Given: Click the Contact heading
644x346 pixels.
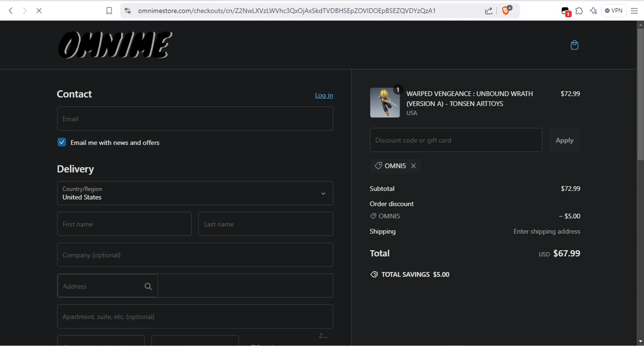Looking at the screenshot, I should [x=74, y=94].
